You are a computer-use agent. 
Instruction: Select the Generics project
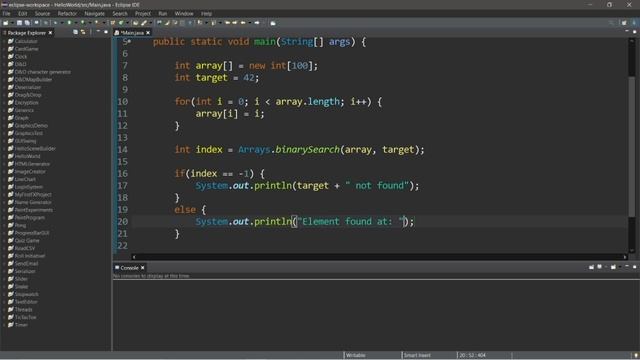point(24,110)
